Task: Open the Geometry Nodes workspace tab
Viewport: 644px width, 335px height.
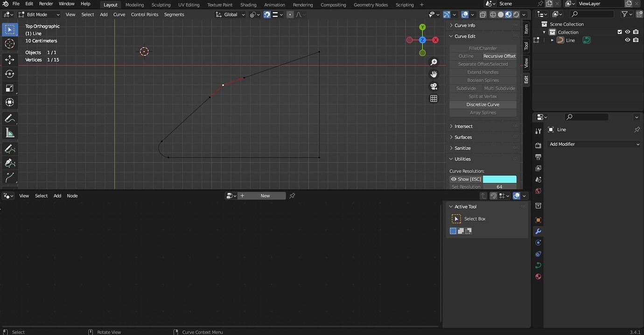Action: point(371,5)
